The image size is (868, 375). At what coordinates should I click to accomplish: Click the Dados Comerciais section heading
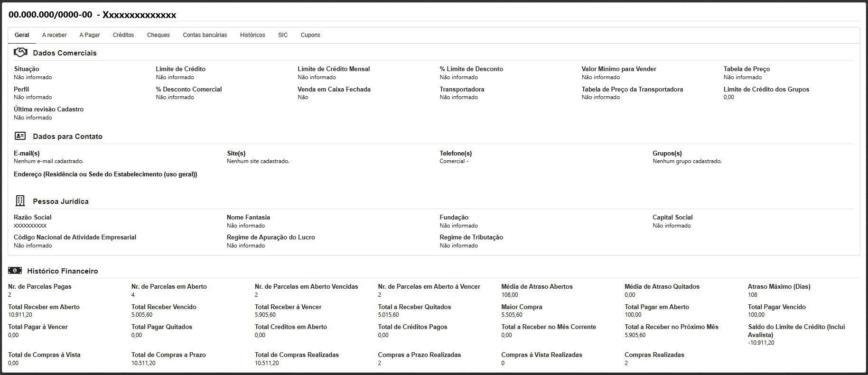(x=65, y=53)
